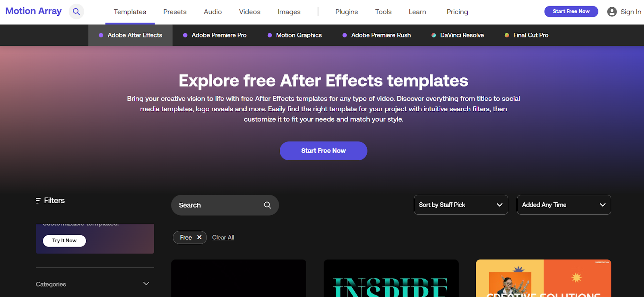Switch to Adobe Premiere Pro tab
Viewport: 644px width, 297px height.
coord(215,35)
